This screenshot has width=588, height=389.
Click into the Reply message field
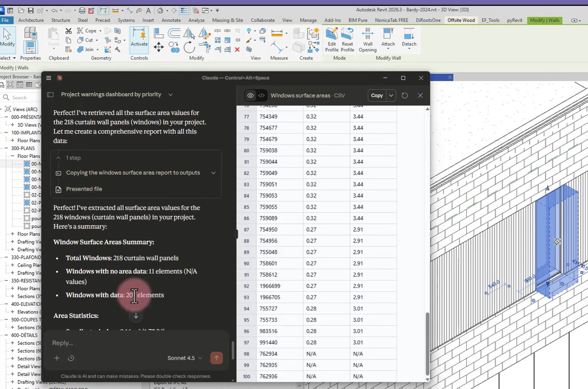[x=130, y=343]
